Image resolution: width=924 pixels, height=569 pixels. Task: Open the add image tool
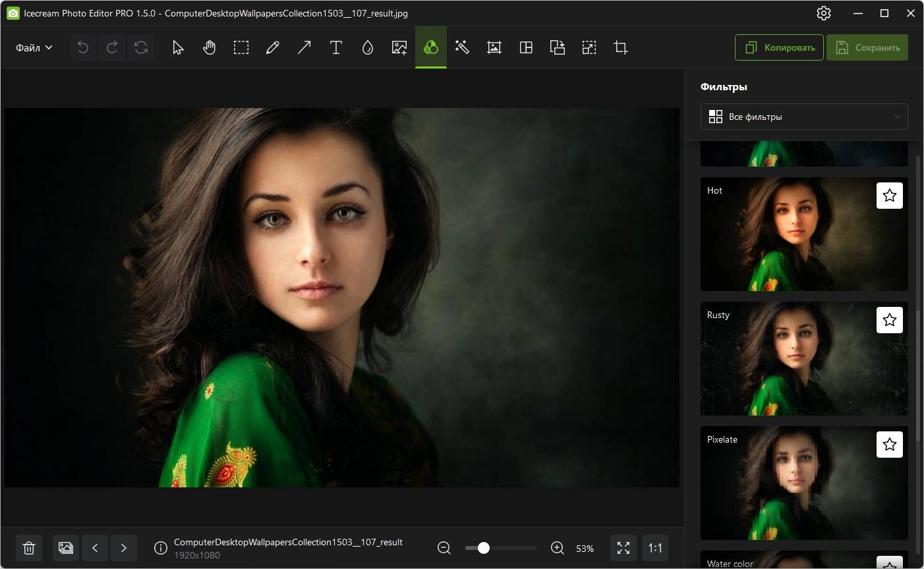(x=399, y=47)
